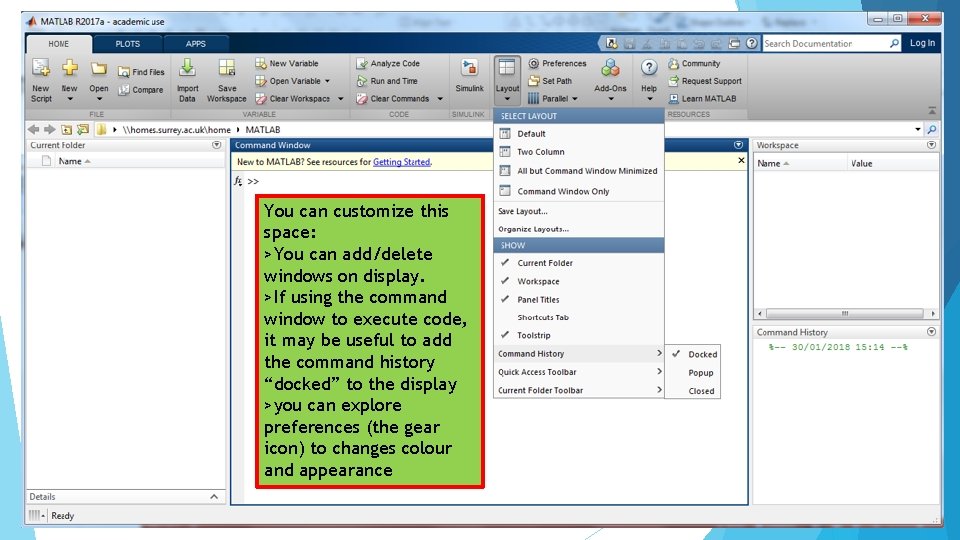Select Docked for Command History
The width and height of the screenshot is (960, 540).
click(692, 354)
